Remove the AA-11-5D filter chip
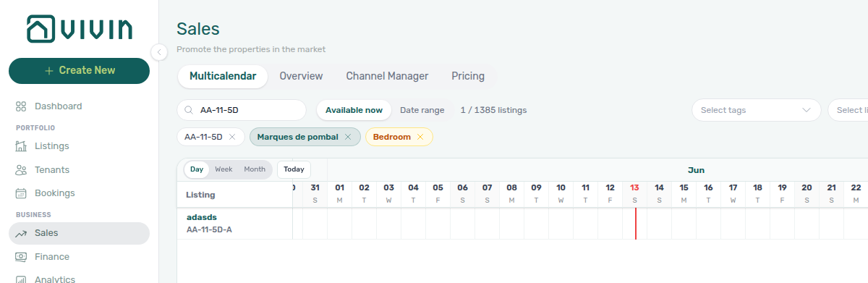Screen dimensions: 868x283 (232, 137)
